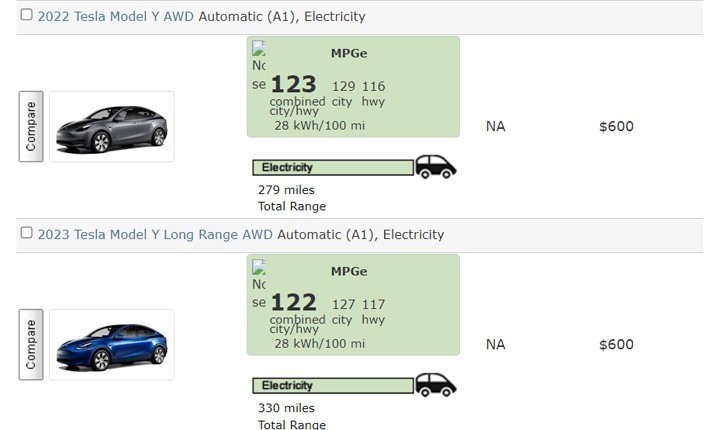Screen dimensions: 720x430
Task: Open 2023 Tesla Model Y Long Range AWD link
Action: tap(155, 235)
